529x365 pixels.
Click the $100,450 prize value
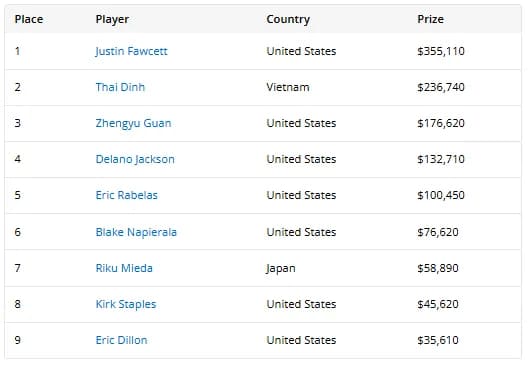click(441, 195)
